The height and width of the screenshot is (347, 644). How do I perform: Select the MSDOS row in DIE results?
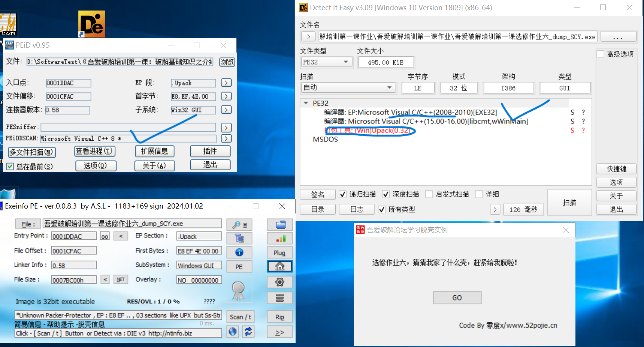coord(325,139)
